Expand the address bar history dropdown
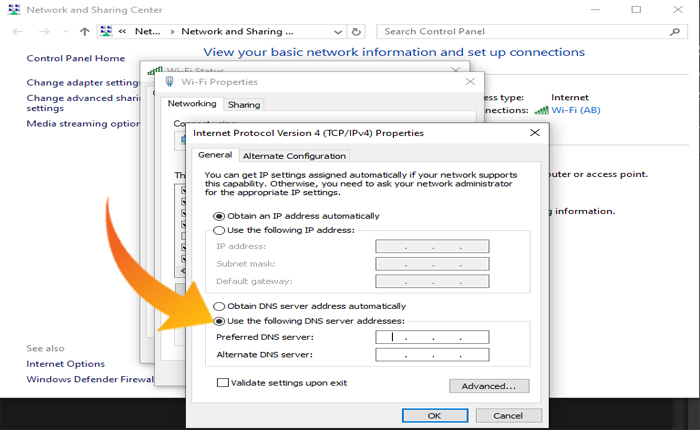This screenshot has height=430, width=700. point(341,31)
